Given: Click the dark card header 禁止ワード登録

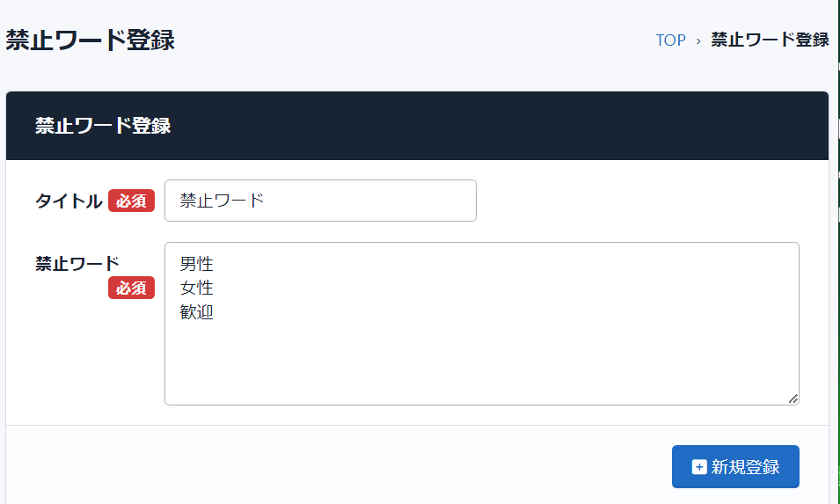Looking at the screenshot, I should (x=103, y=126).
